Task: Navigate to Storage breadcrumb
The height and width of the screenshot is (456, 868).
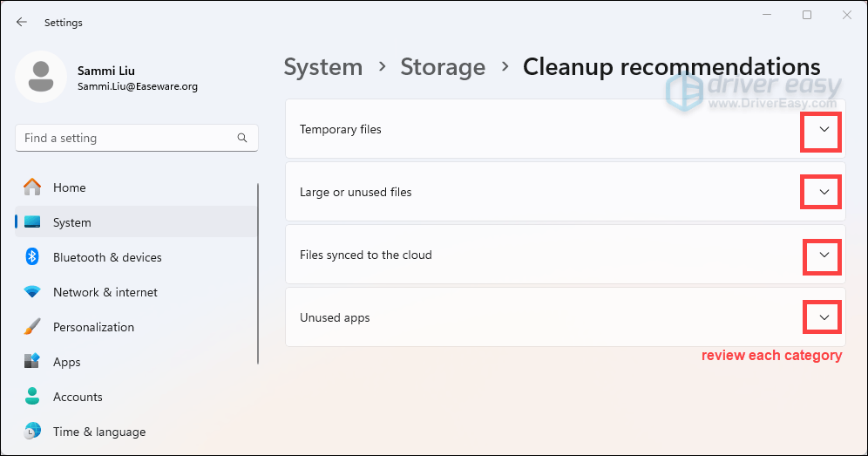Action: click(x=442, y=67)
